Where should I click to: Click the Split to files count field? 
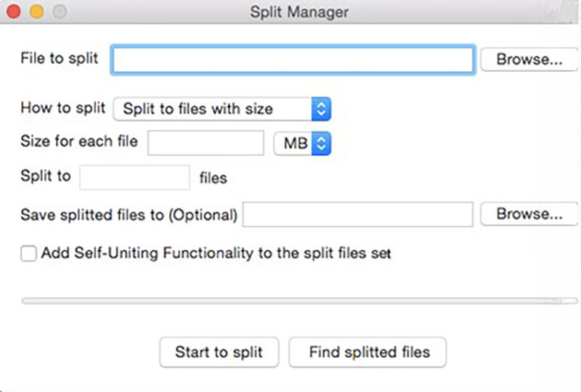(x=135, y=177)
